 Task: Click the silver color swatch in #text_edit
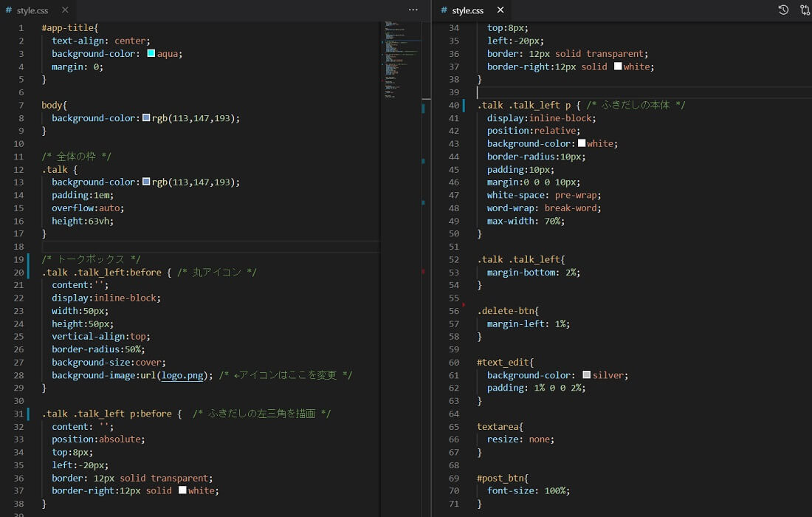coord(586,375)
